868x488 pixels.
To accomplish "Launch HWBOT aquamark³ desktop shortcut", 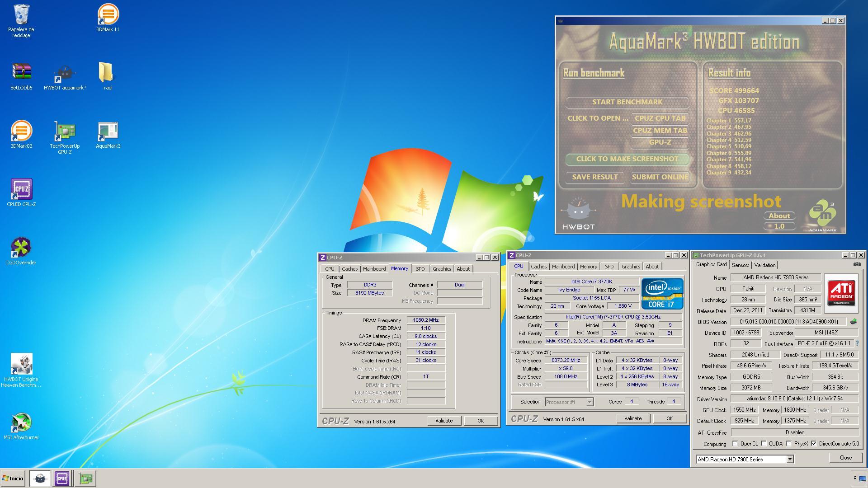I will click(65, 76).
